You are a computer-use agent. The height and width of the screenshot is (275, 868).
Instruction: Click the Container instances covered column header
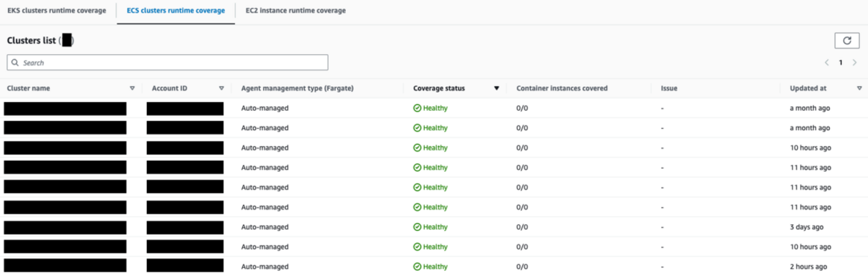[x=562, y=88]
